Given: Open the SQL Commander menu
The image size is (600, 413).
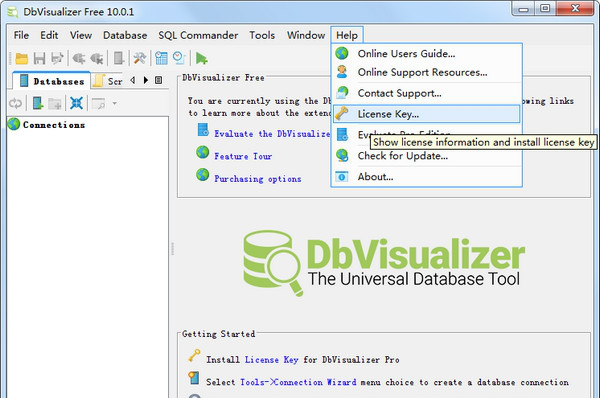Looking at the screenshot, I should click(198, 35).
